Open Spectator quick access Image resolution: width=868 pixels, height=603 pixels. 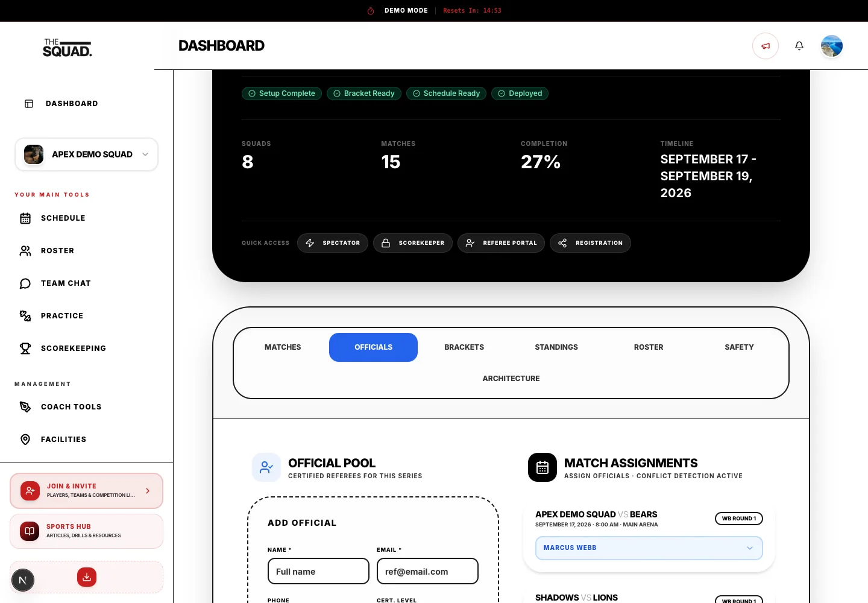click(x=333, y=243)
